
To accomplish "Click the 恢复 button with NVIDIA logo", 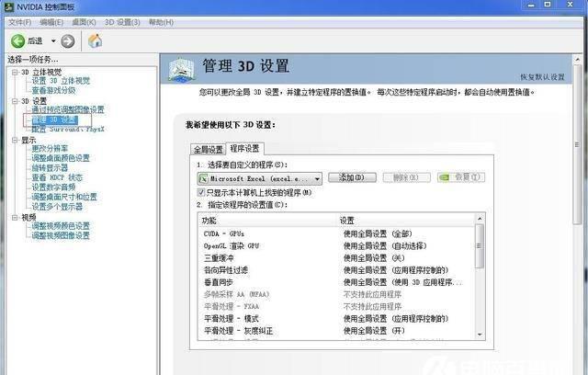I will click(x=461, y=177).
